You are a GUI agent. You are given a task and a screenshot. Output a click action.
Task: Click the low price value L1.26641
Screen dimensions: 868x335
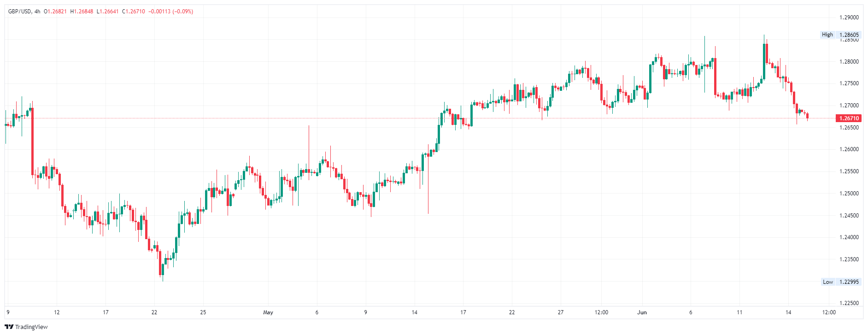108,12
